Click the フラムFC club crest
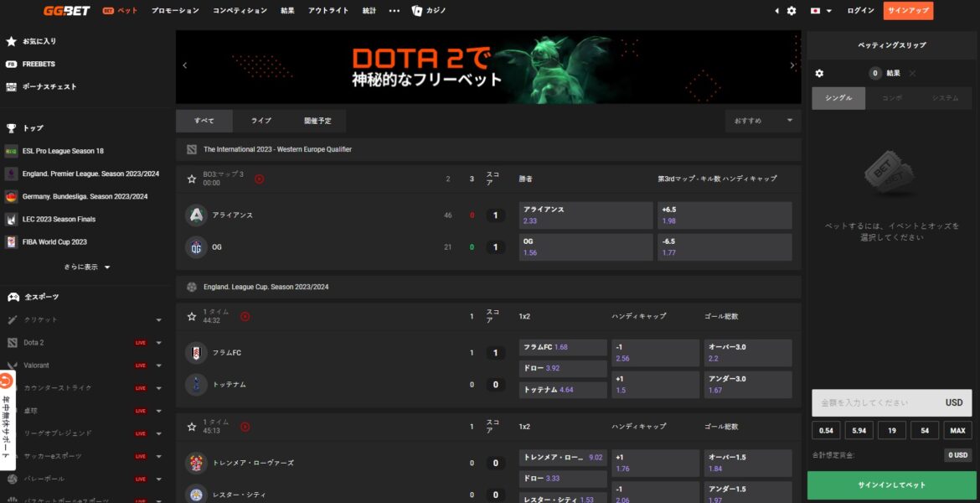The image size is (980, 503). [x=196, y=353]
